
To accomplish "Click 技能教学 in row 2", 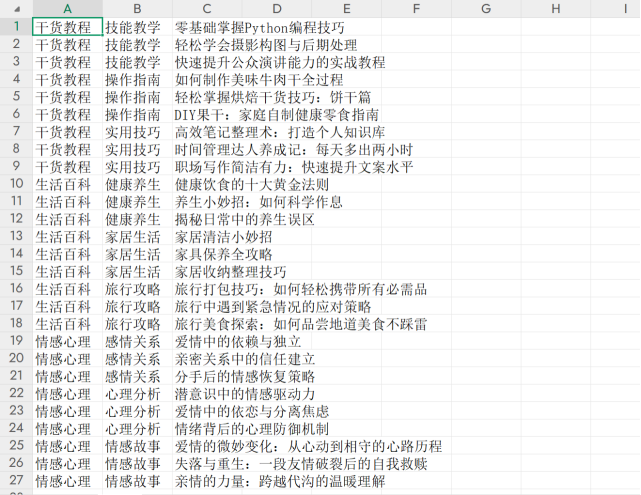I will click(133, 45).
